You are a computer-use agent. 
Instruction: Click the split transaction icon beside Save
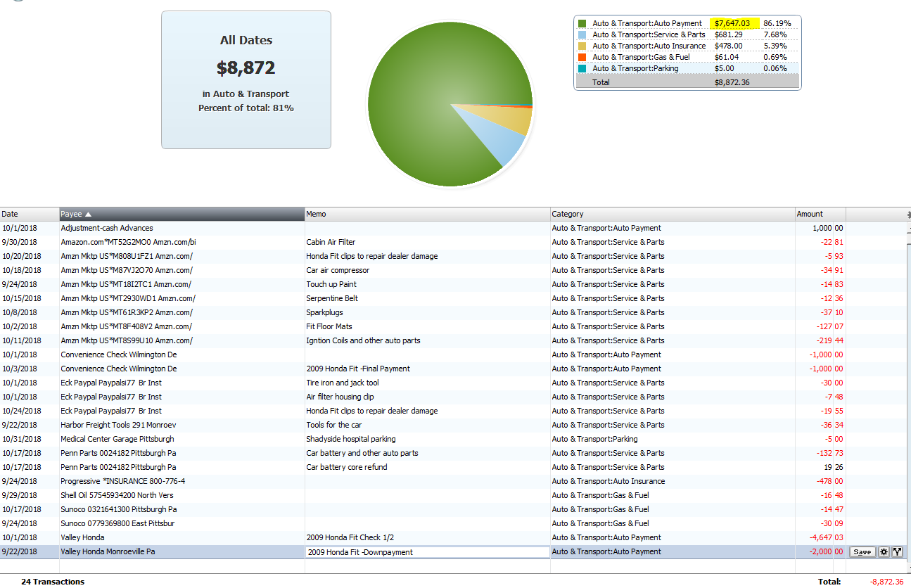897,552
